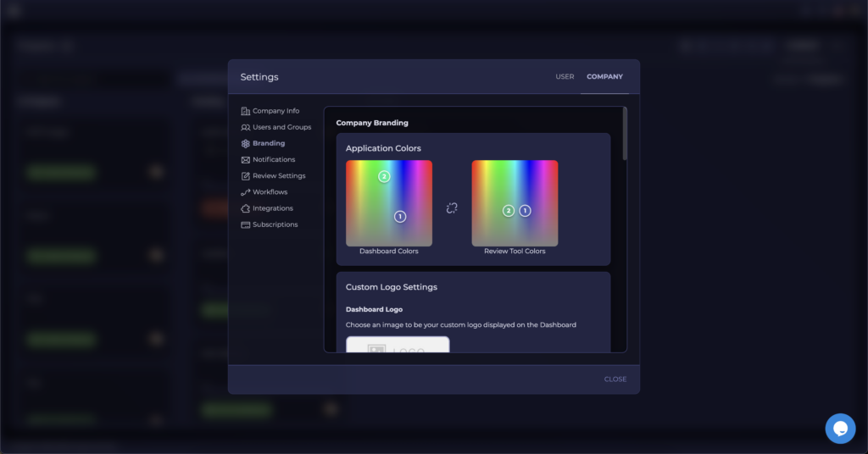The height and width of the screenshot is (454, 868).
Task: Open the Review Settings section
Action: [279, 176]
